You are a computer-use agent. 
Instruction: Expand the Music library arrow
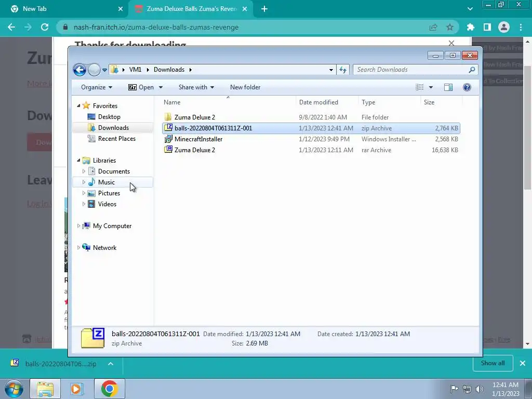(x=84, y=182)
